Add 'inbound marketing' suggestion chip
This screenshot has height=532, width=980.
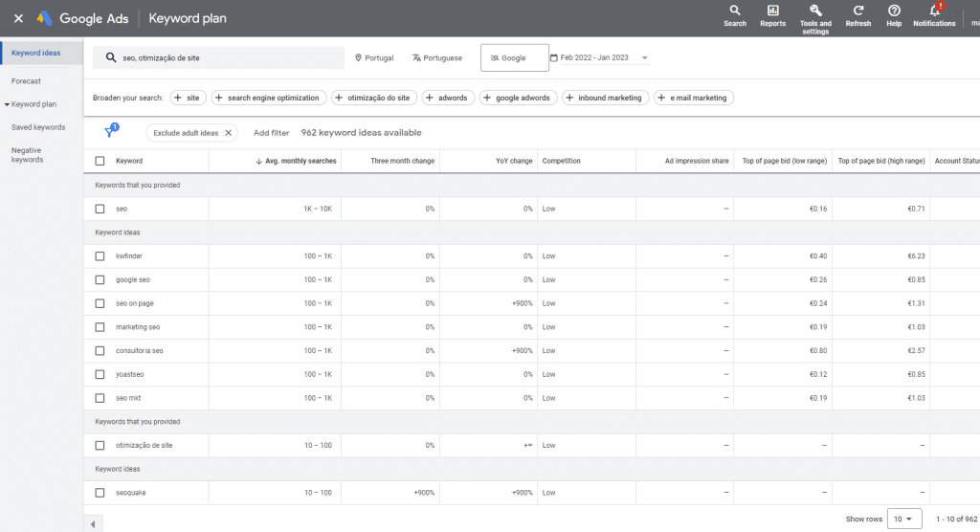605,98
